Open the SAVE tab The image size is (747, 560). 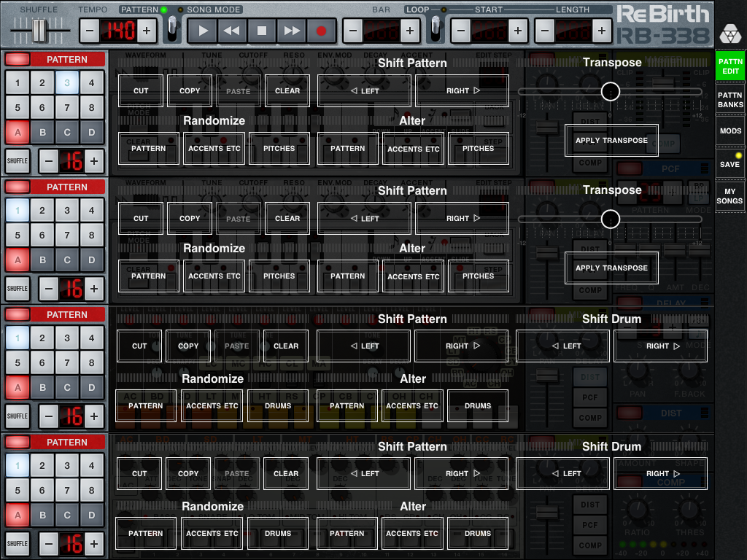point(729,164)
